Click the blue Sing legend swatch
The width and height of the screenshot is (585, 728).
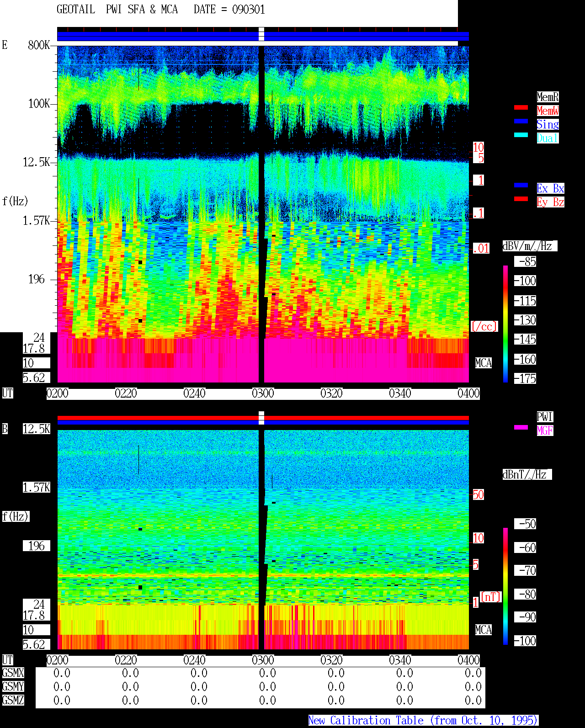pos(521,121)
